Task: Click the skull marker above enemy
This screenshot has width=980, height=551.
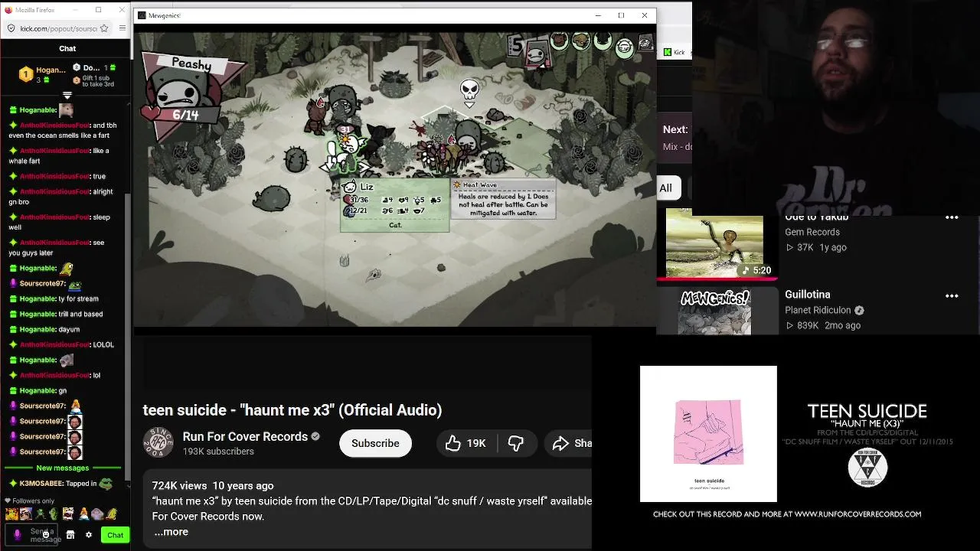Action: [x=469, y=90]
